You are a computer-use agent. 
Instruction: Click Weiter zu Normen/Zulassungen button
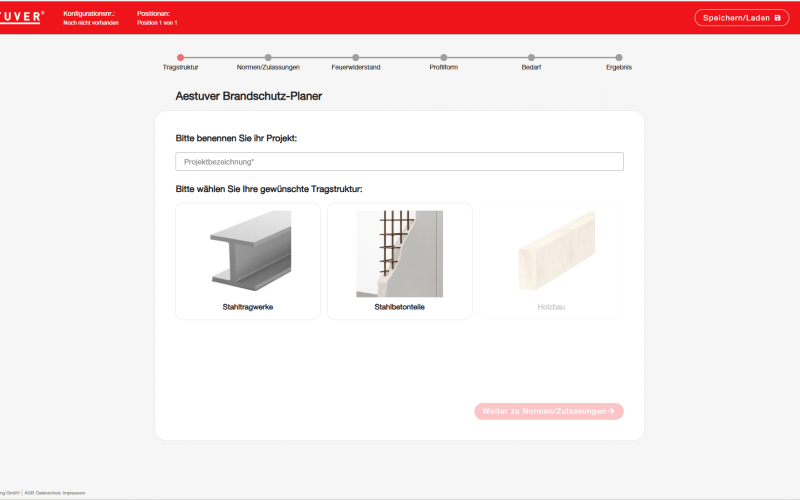[x=549, y=411]
